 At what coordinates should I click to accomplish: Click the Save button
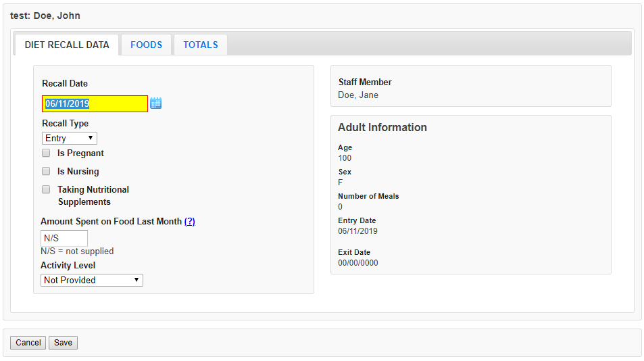coord(63,343)
